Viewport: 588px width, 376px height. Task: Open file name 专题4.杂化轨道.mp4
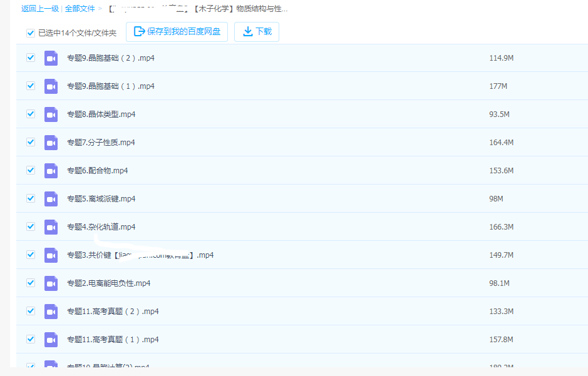click(101, 227)
